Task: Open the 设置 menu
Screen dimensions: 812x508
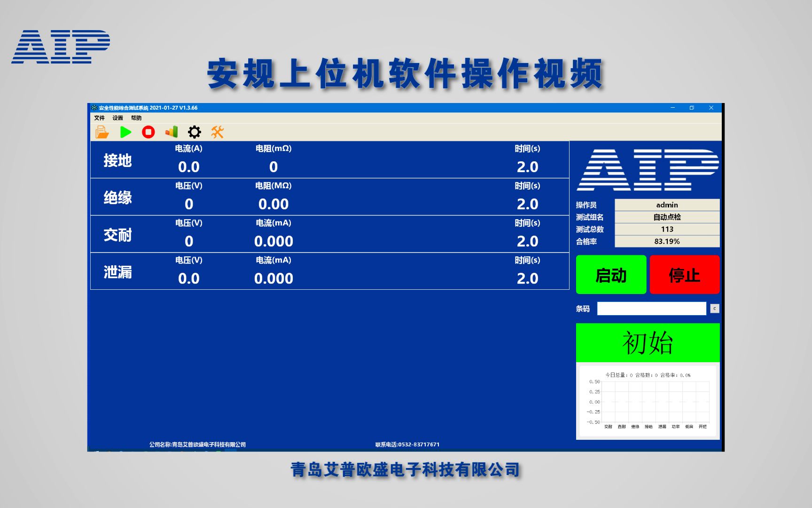Action: pos(117,118)
